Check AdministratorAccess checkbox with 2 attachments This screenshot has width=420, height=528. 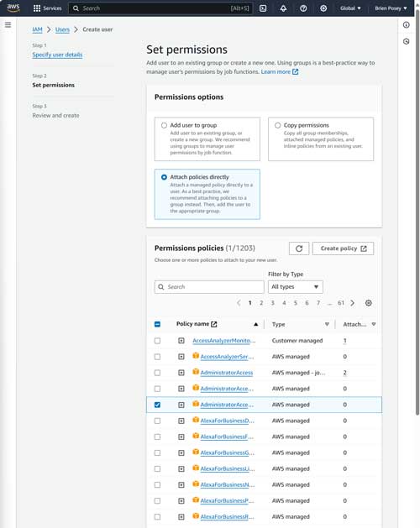pyautogui.click(x=157, y=373)
